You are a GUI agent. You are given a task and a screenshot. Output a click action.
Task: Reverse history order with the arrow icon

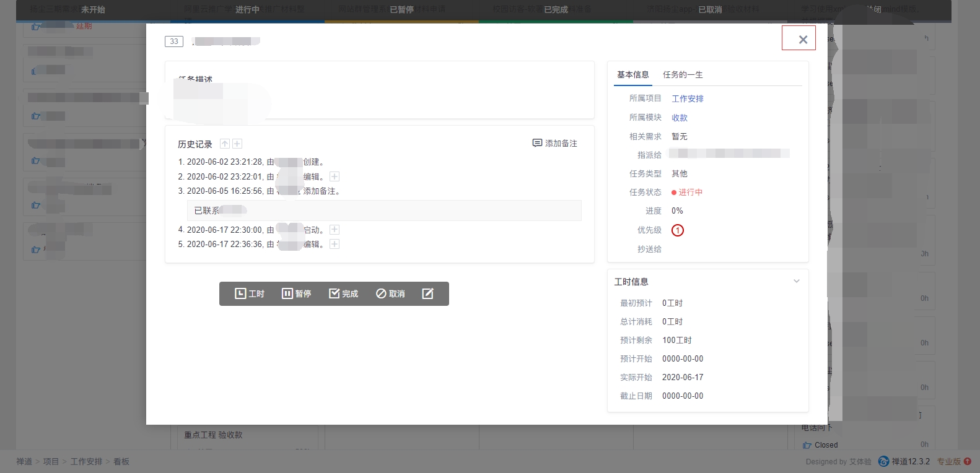[224, 144]
